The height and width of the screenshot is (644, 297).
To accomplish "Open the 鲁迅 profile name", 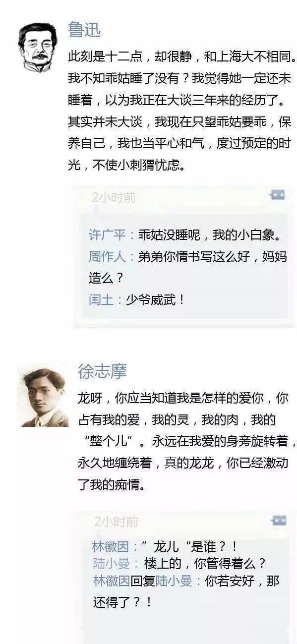I will pyautogui.click(x=84, y=31).
